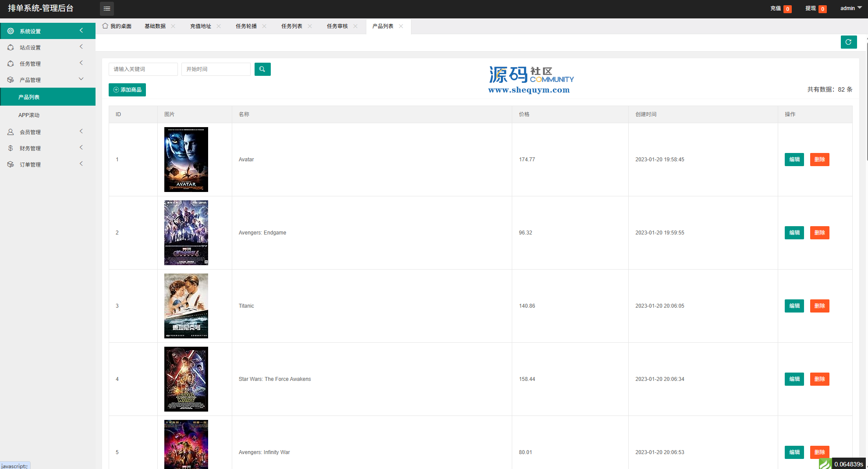Expand the 订单管理 menu chevron
The image size is (868, 469).
(x=81, y=164)
